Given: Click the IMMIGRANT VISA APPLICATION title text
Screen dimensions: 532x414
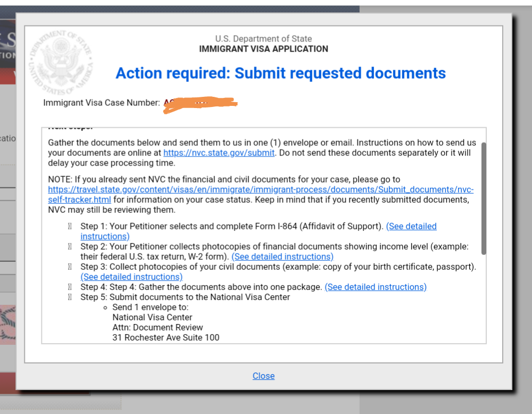Looking at the screenshot, I should [x=264, y=49].
